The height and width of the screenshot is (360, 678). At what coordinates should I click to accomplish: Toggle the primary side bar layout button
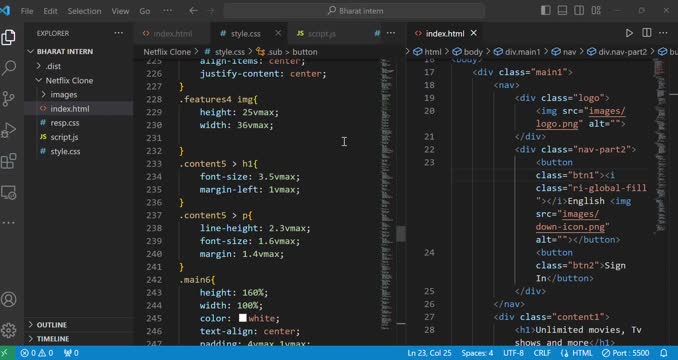[546, 11]
